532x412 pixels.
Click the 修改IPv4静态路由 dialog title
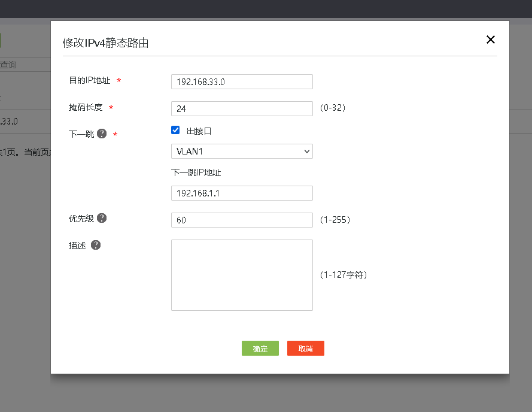coord(105,43)
